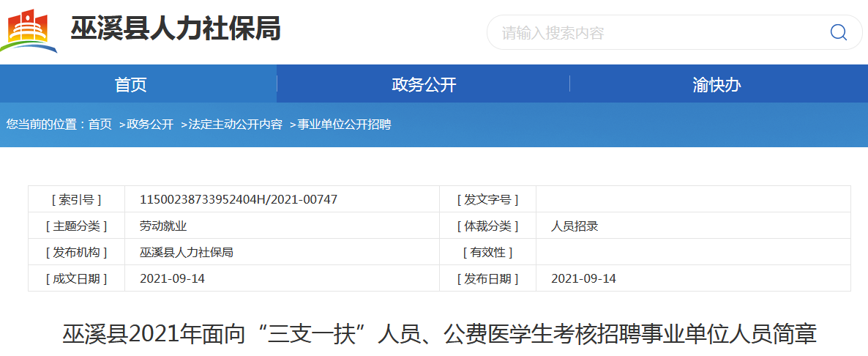Click the magnifier search icon

point(839,32)
